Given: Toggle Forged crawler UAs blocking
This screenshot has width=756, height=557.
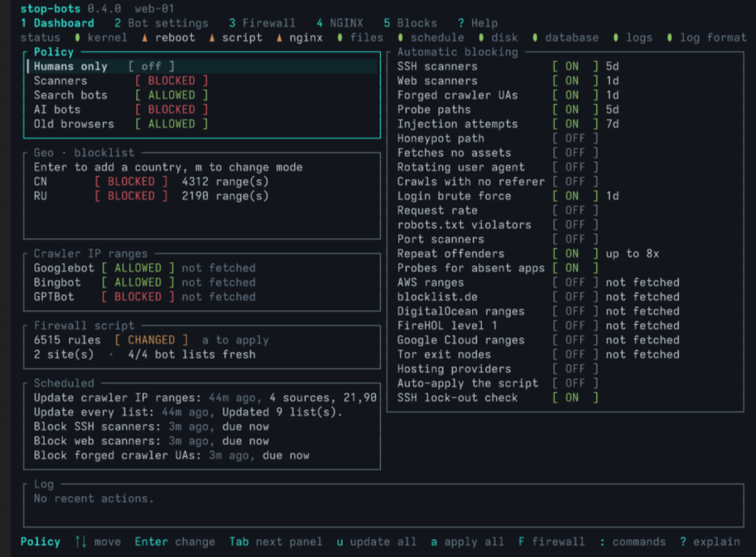Looking at the screenshot, I should 575,95.
